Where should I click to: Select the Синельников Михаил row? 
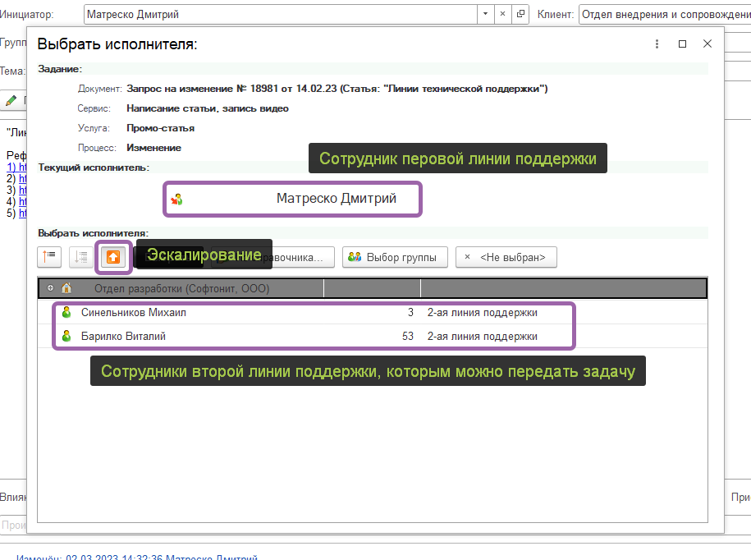[x=246, y=313]
